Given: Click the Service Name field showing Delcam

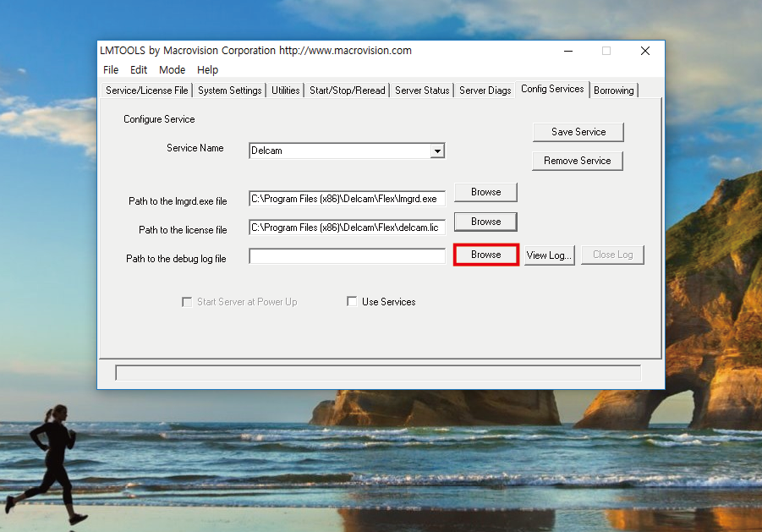Looking at the screenshot, I should [347, 151].
